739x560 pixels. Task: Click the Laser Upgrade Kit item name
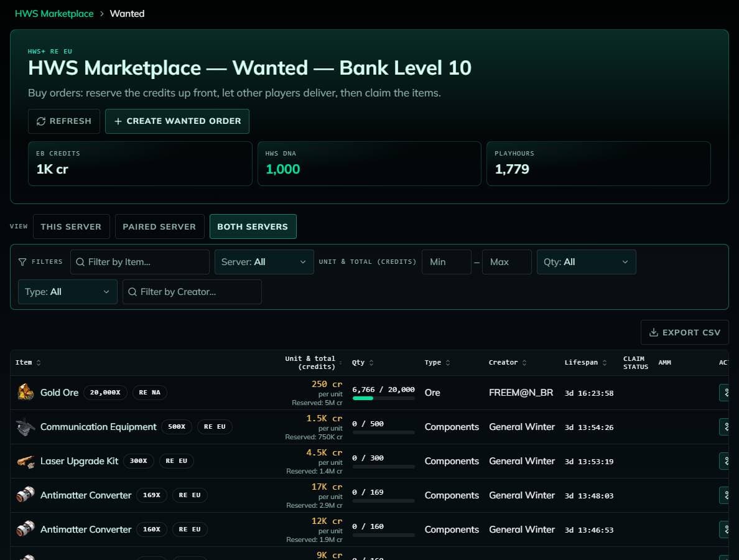(x=79, y=461)
